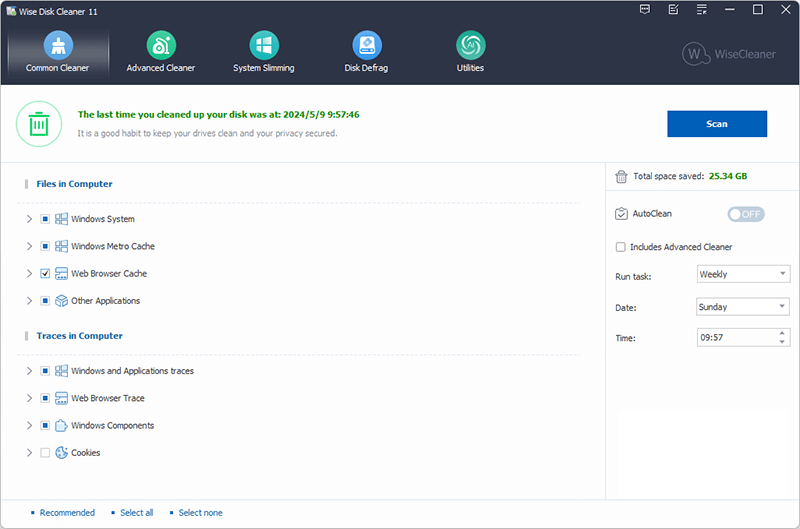Viewport: 800px width, 529px height.
Task: Click the green trash can icon
Action: click(x=38, y=123)
